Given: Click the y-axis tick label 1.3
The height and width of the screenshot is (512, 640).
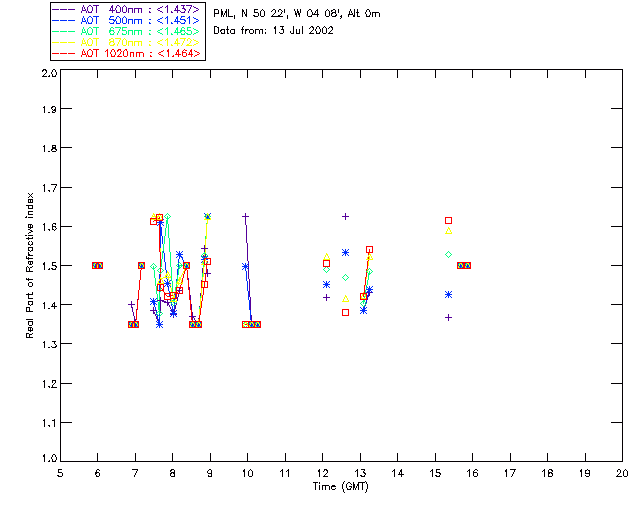Looking at the screenshot, I should point(49,345).
